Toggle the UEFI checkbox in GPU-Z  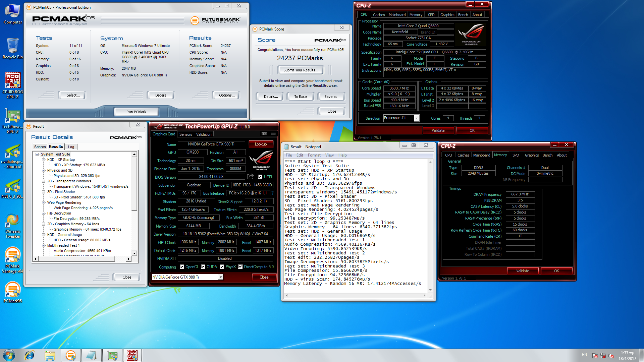pyautogui.click(x=260, y=177)
